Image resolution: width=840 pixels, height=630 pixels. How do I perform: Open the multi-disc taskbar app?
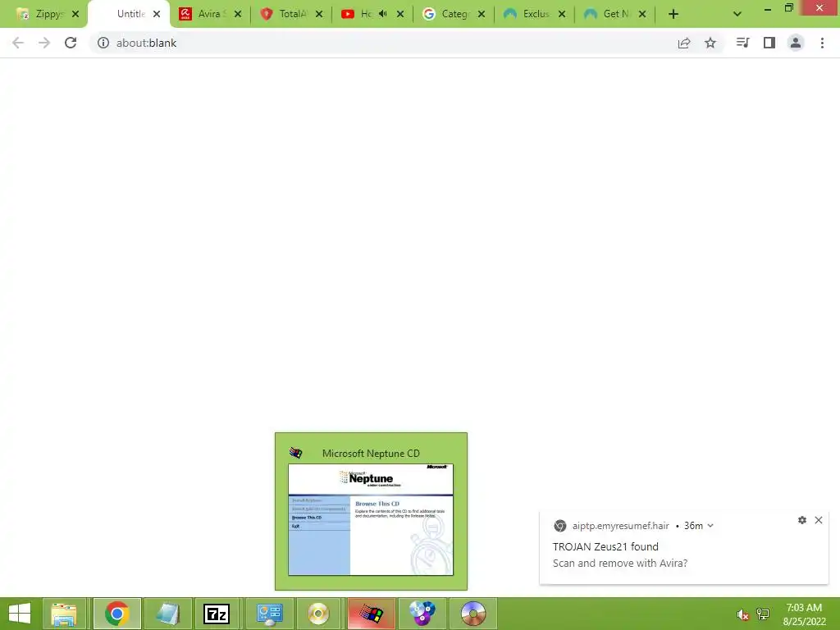click(422, 614)
